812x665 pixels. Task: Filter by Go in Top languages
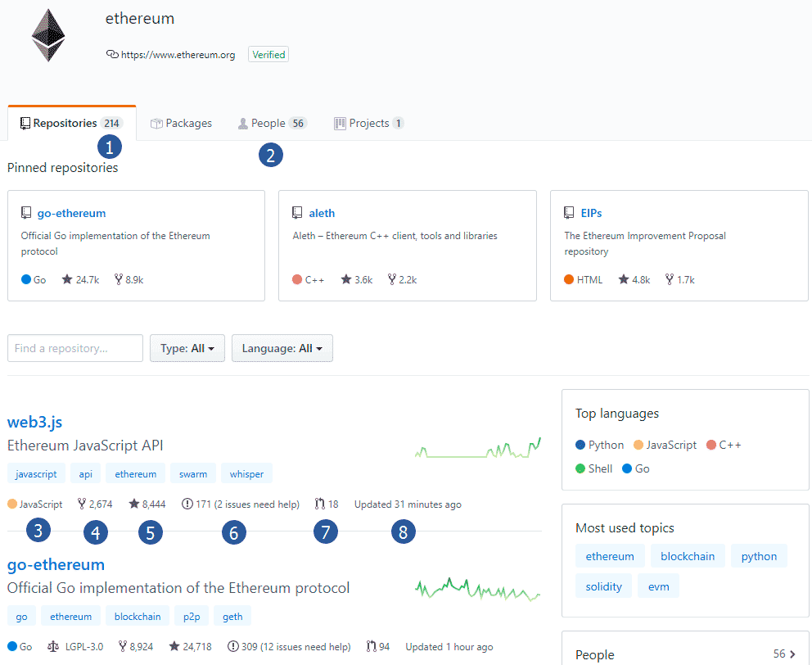click(x=636, y=468)
